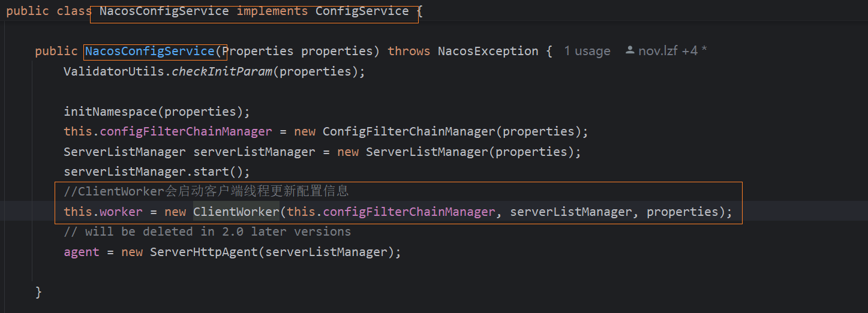This screenshot has width=868, height=313.
Task: Click configFilterChainManager field in the assignment line
Action: click(x=186, y=131)
